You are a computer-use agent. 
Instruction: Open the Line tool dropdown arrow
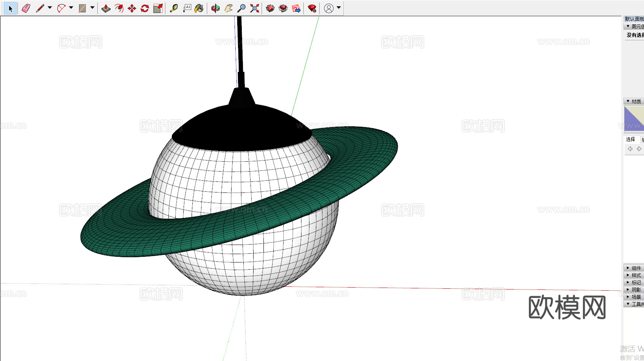click(x=50, y=8)
